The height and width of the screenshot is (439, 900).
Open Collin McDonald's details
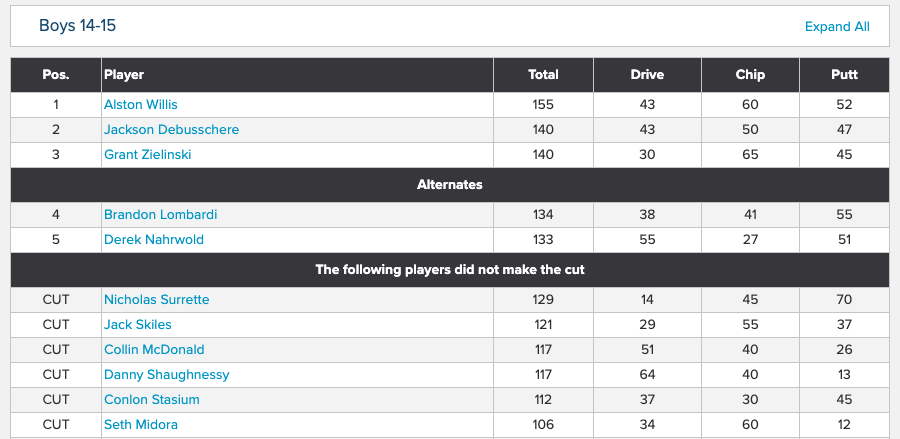click(154, 349)
